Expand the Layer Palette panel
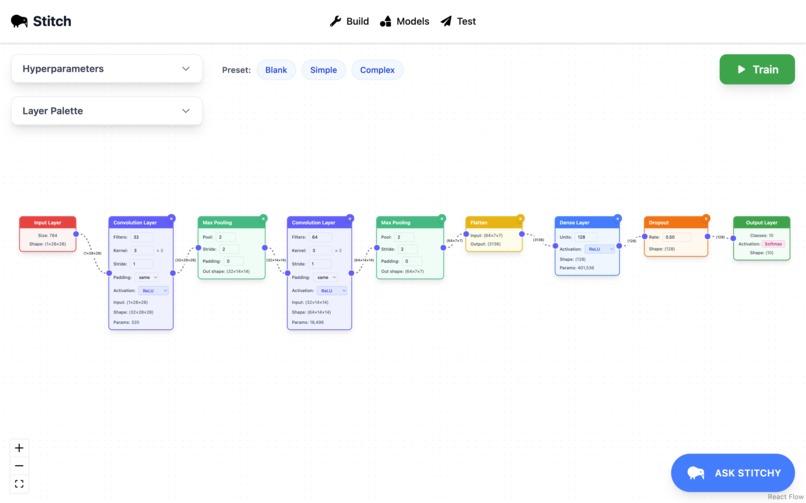 (x=107, y=111)
